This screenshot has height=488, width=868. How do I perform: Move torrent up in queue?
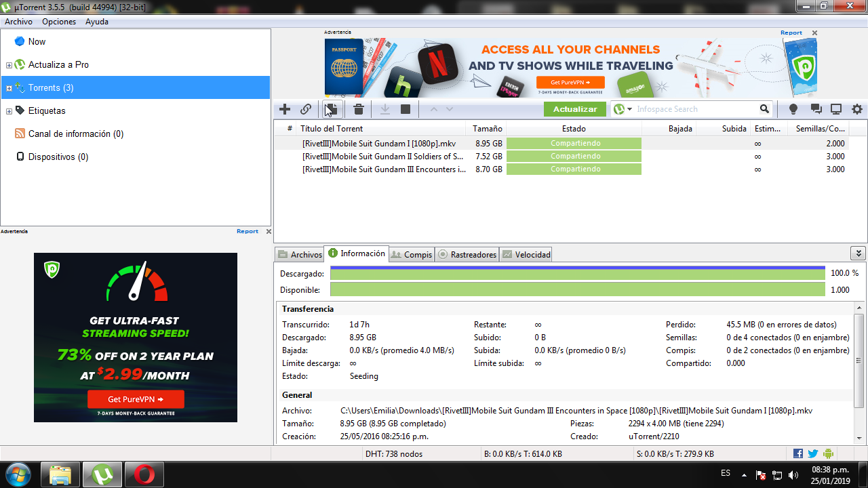tap(433, 109)
